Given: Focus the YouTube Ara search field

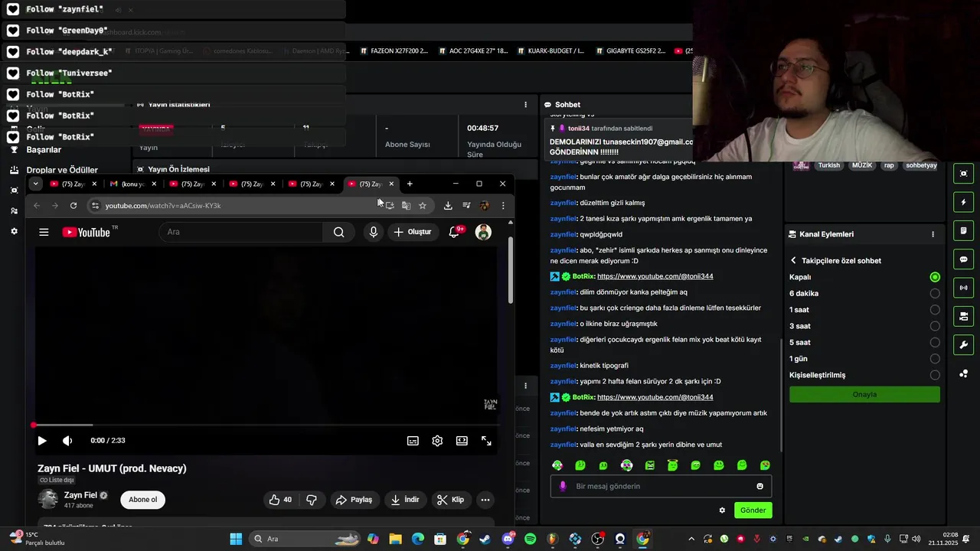Looking at the screenshot, I should coord(241,232).
